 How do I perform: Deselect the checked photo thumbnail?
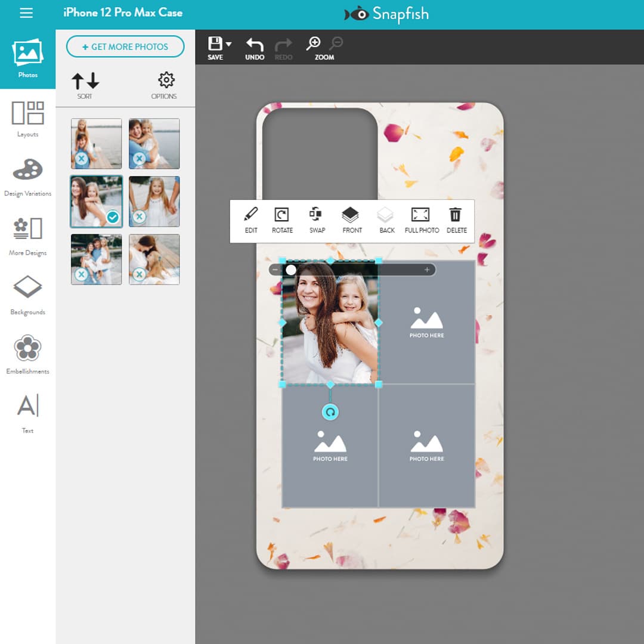click(112, 218)
